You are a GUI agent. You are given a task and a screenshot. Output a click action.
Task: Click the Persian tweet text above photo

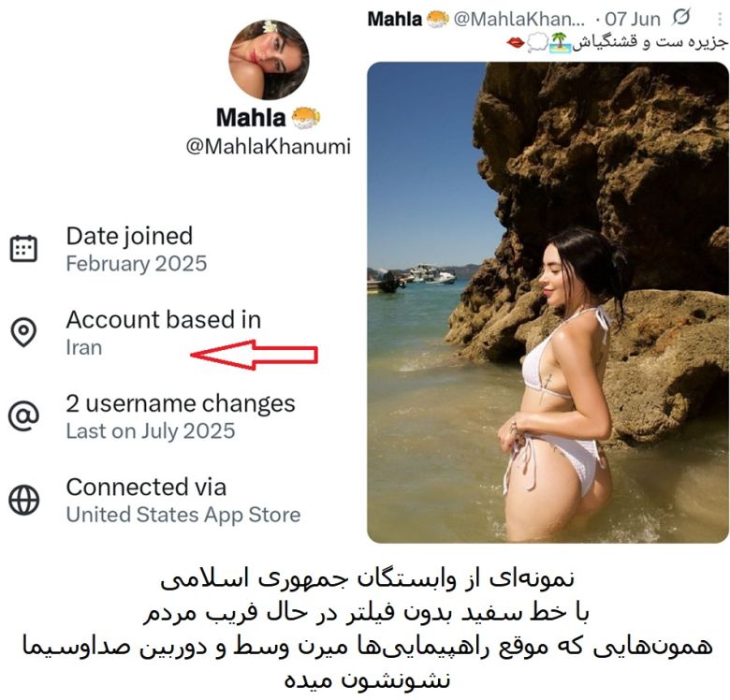pos(617,42)
